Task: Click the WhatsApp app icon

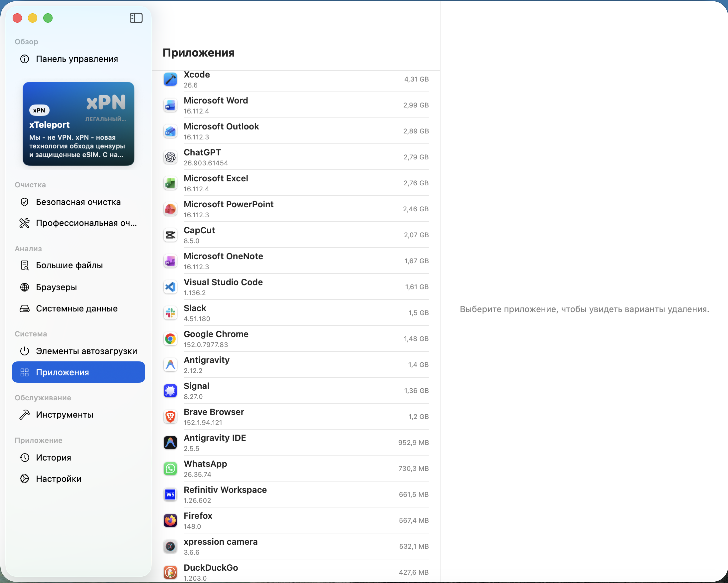Action: pos(170,469)
